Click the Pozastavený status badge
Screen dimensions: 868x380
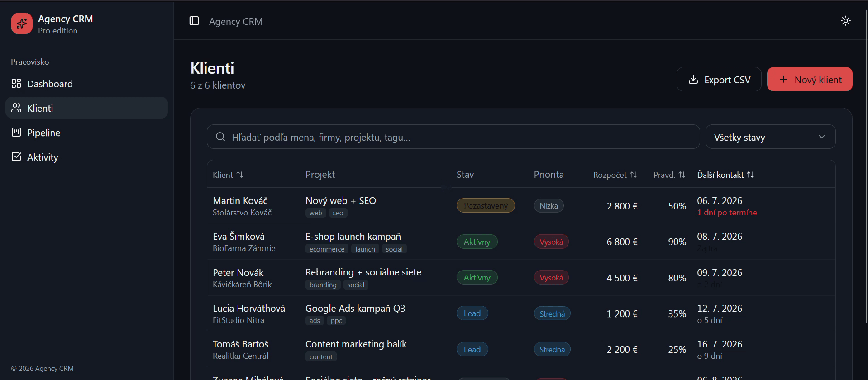click(x=486, y=206)
